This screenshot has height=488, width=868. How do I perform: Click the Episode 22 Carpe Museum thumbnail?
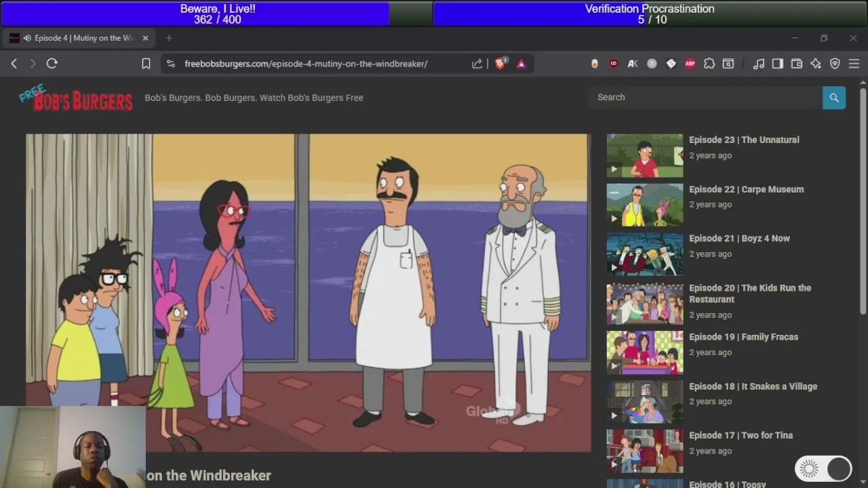point(645,205)
